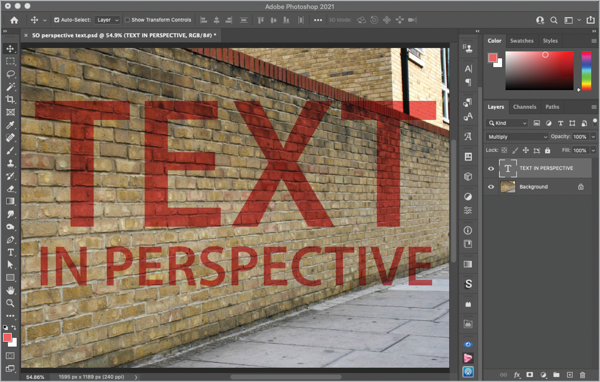Select the Pen tool

click(10, 240)
